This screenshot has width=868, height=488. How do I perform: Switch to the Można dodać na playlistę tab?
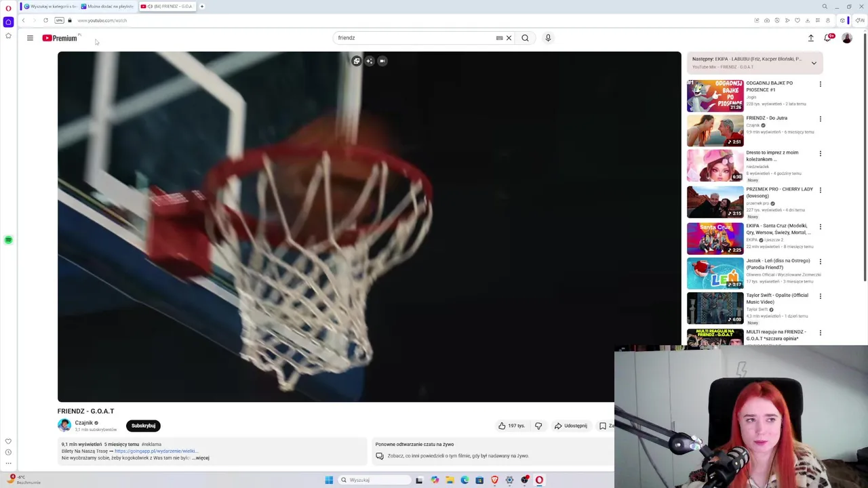[x=108, y=6]
